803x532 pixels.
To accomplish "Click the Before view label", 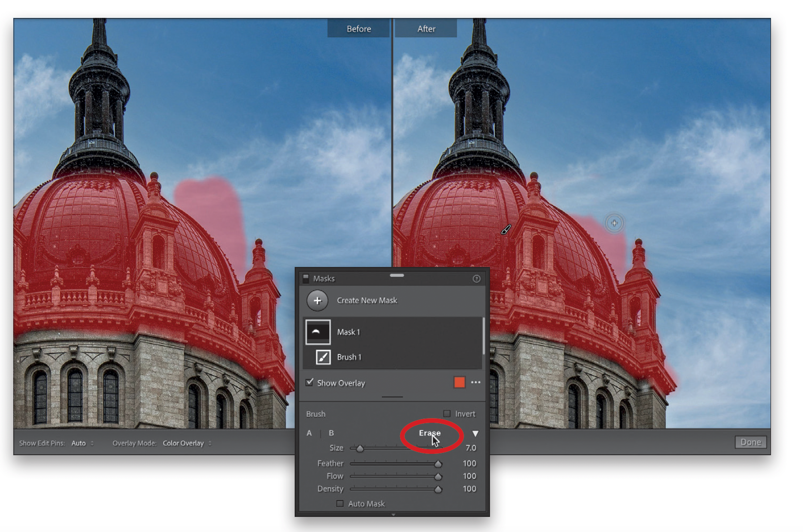I will [359, 29].
